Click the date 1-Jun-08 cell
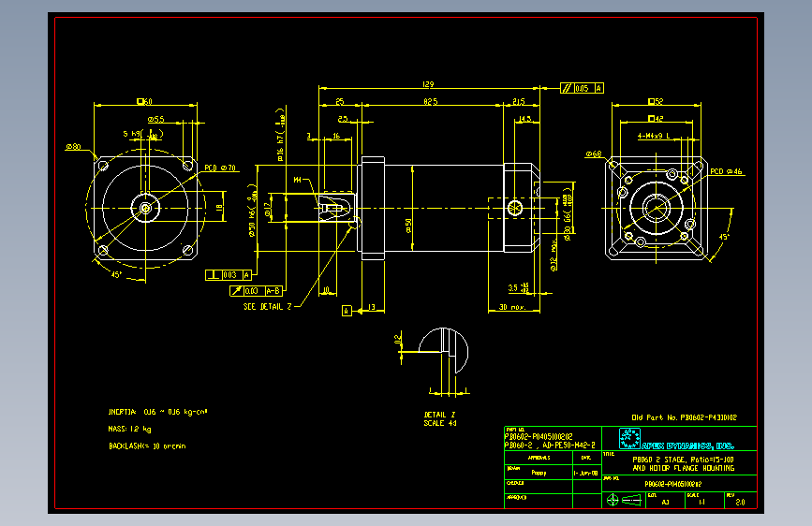The height and width of the screenshot is (526, 812). coord(586,474)
